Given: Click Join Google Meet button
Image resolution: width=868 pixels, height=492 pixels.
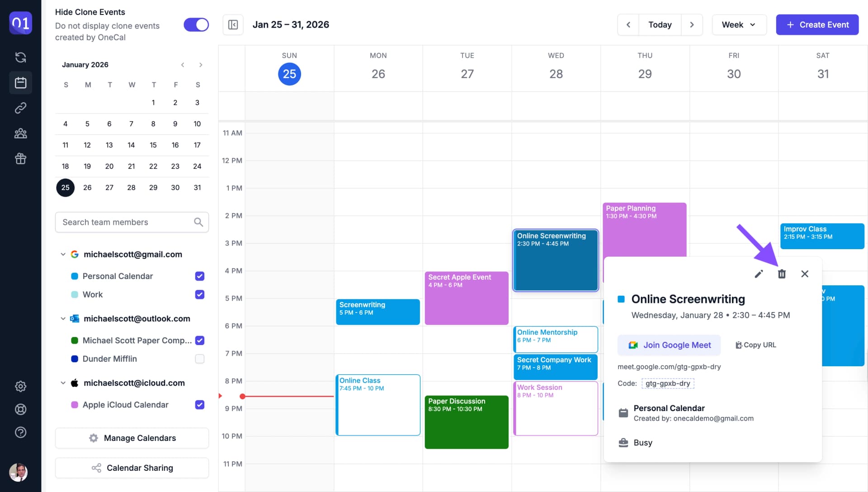Looking at the screenshot, I should click(x=669, y=345).
